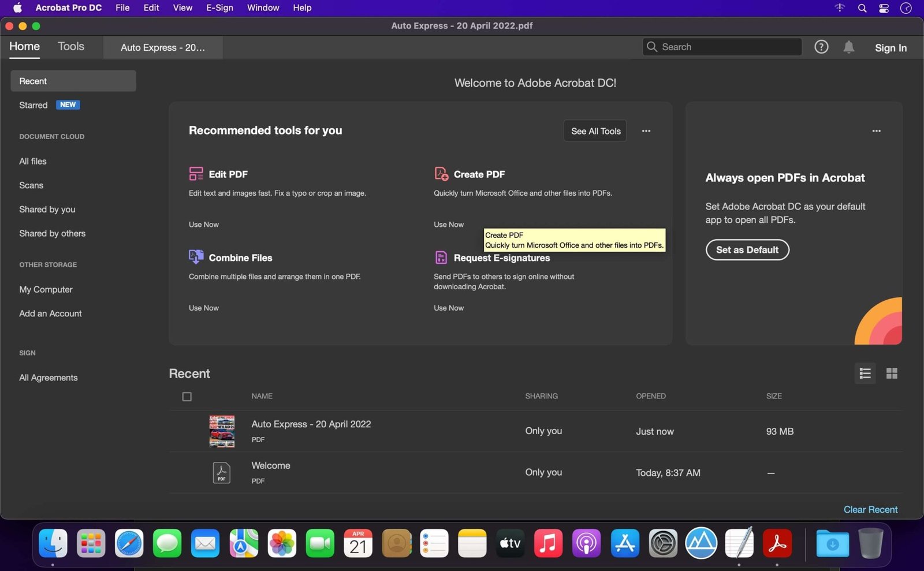924x571 pixels.
Task: Switch Recent files to grid view
Action: click(892, 374)
